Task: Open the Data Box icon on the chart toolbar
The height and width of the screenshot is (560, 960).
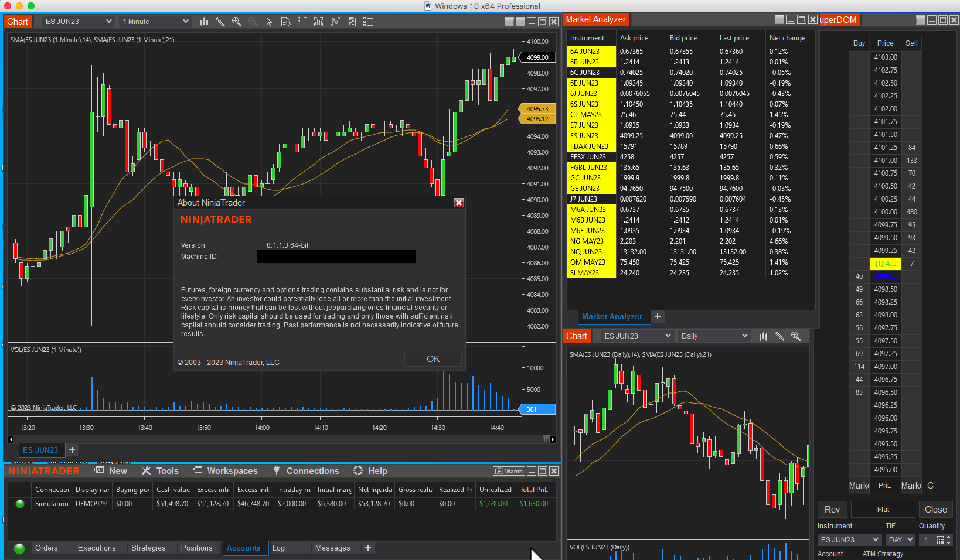Action: pos(286,21)
